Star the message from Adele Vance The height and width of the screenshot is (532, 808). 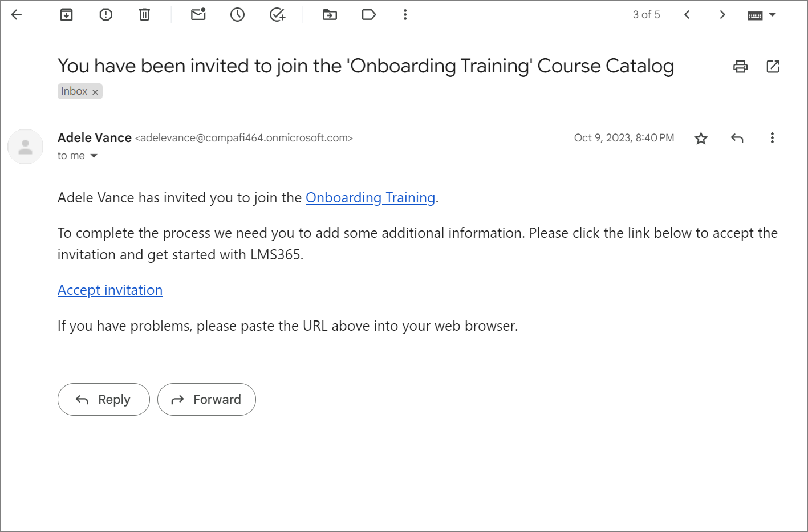701,138
